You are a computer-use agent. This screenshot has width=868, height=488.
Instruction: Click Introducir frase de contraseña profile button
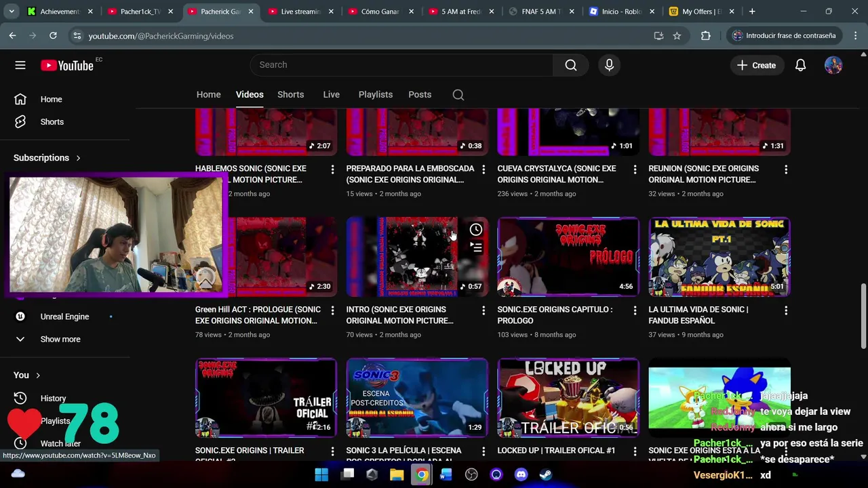click(783, 36)
